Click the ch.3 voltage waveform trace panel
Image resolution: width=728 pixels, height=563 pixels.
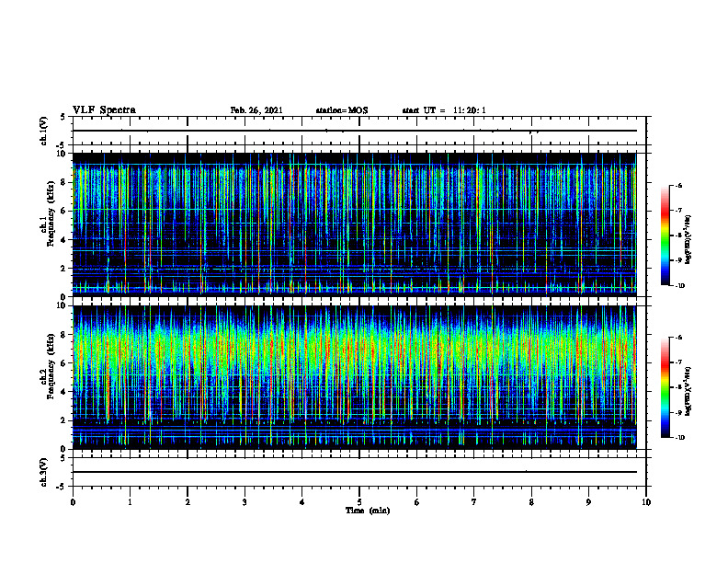pyautogui.click(x=359, y=472)
